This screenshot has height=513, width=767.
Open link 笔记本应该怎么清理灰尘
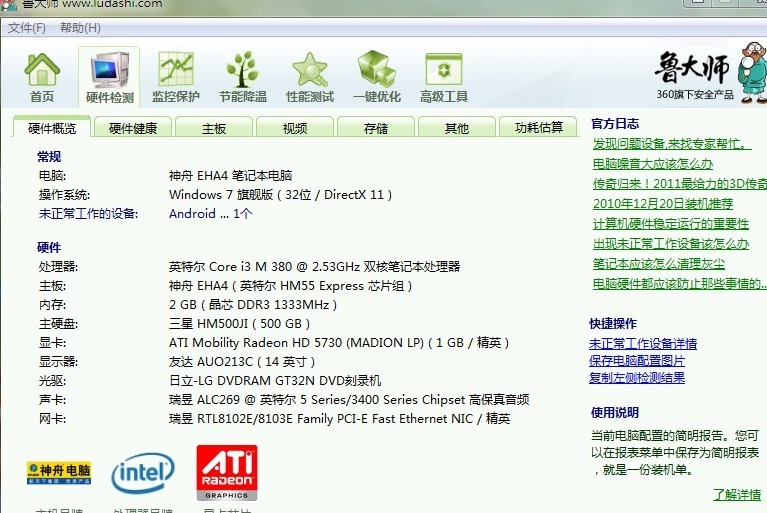(658, 264)
